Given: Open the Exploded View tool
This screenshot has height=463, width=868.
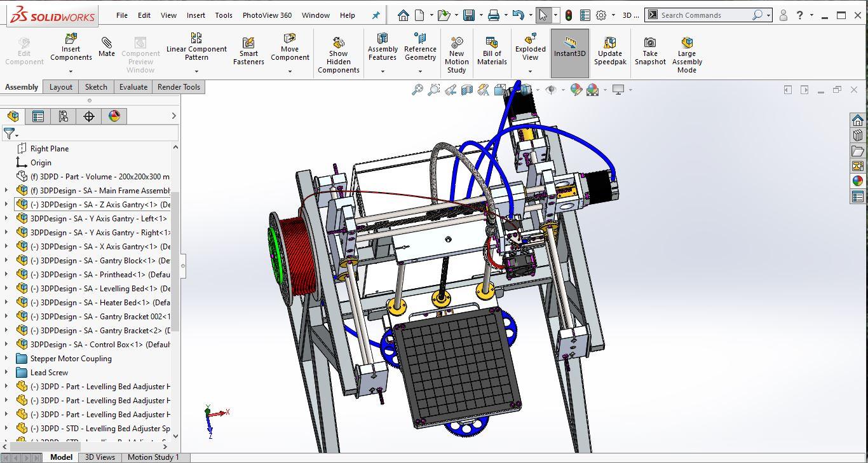Looking at the screenshot, I should (x=529, y=47).
